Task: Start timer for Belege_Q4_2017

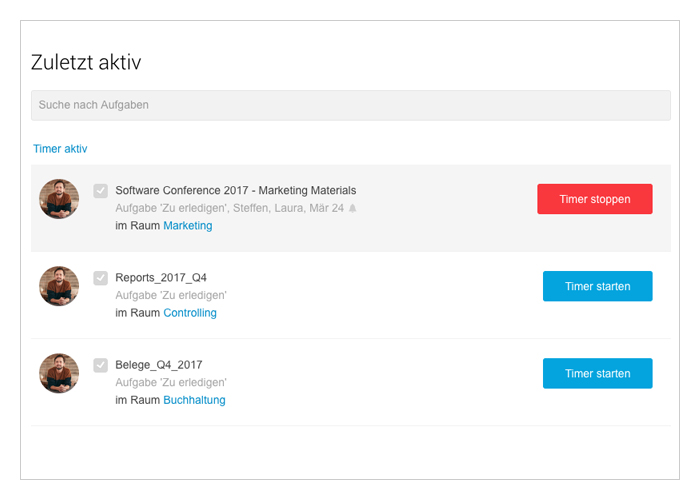Action: coord(597,373)
